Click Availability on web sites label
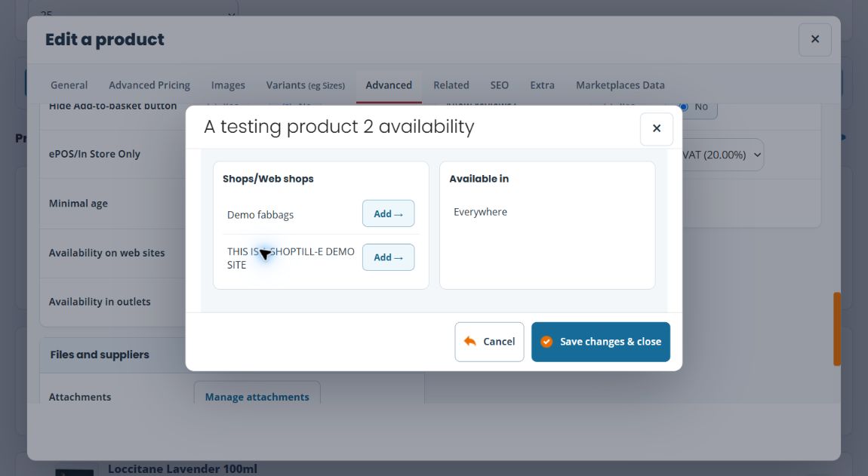Screen dimensions: 868x476 point(107,253)
